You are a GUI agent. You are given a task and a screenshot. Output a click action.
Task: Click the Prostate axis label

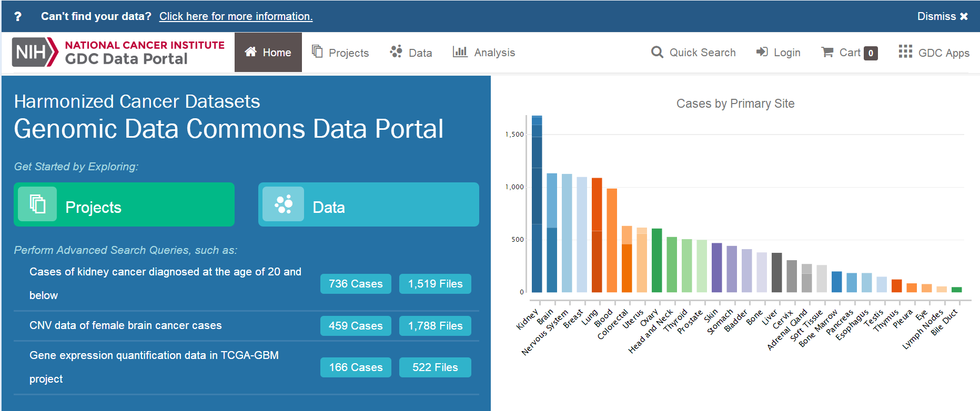690,322
